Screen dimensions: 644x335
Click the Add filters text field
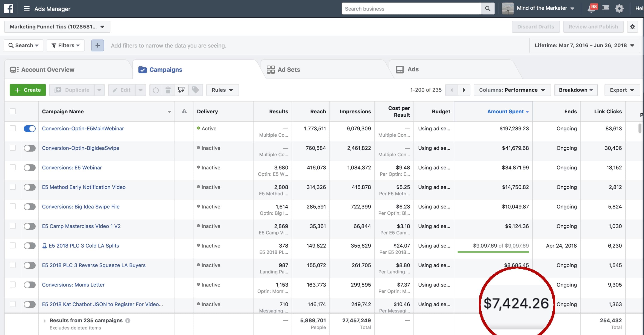(x=169, y=46)
